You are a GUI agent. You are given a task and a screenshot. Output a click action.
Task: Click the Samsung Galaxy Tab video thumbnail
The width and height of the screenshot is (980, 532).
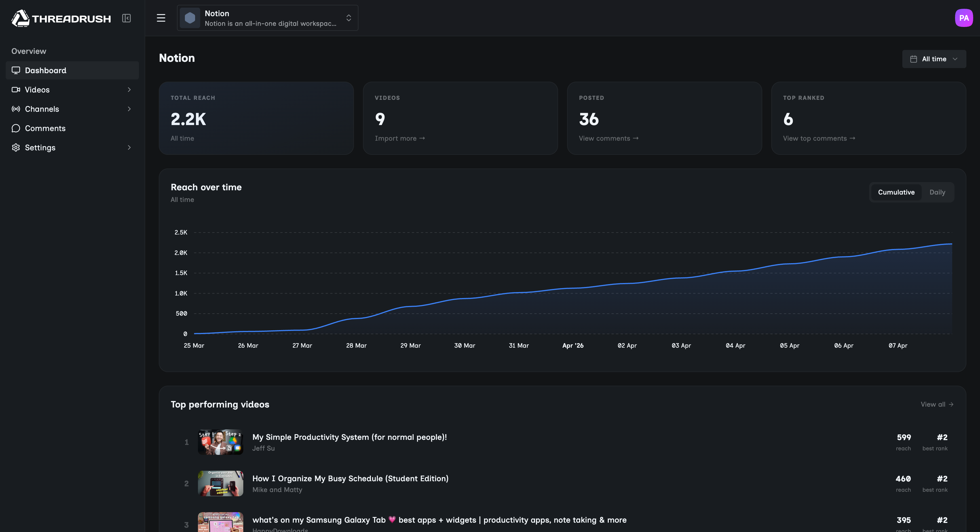pos(220,522)
